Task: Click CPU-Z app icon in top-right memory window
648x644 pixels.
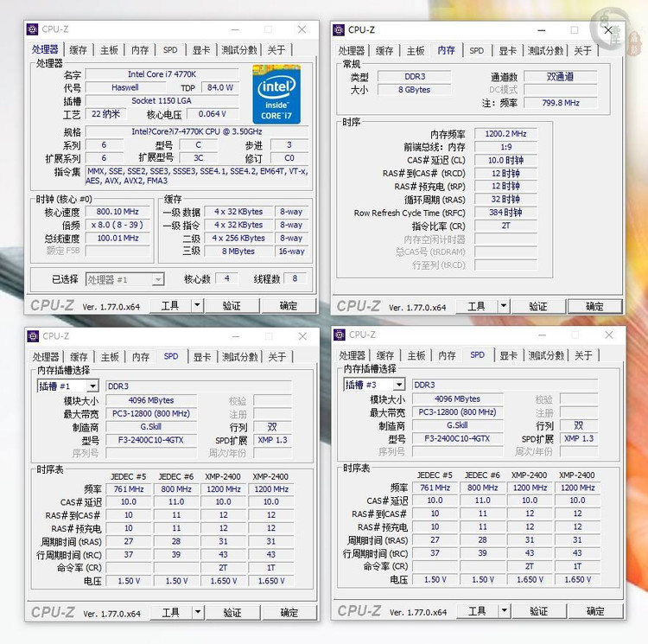Action: (x=339, y=29)
